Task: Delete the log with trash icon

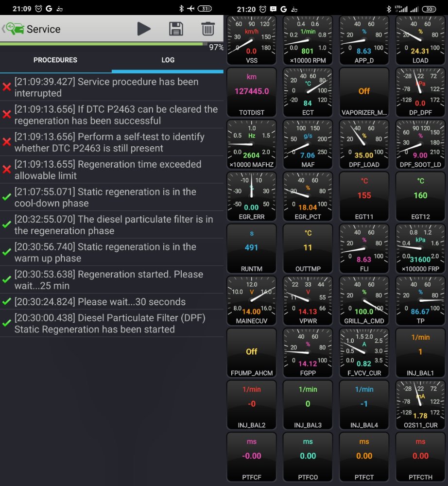Action: (208, 29)
